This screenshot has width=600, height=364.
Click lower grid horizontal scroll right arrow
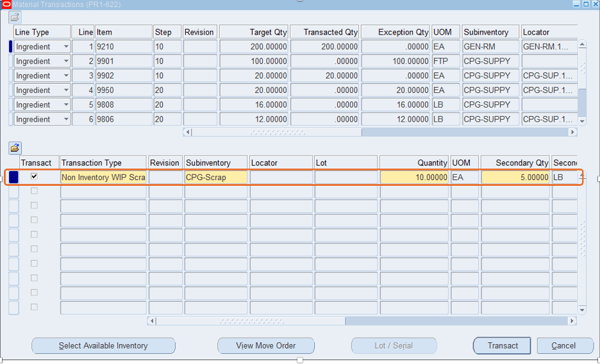[x=572, y=321]
